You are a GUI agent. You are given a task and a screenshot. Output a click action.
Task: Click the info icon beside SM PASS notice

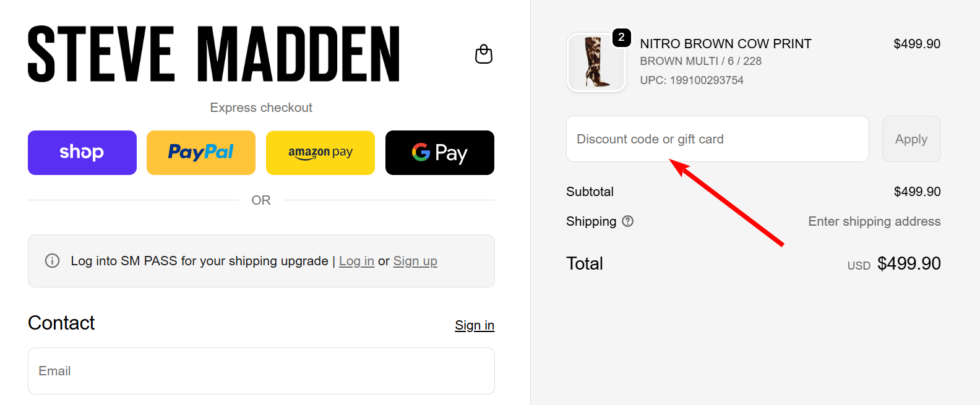(53, 261)
